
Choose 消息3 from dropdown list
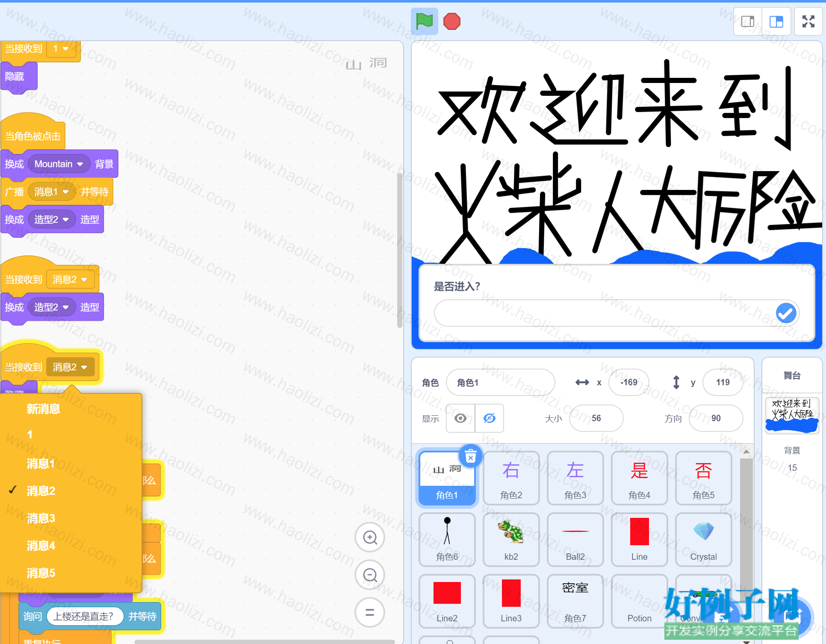(x=71, y=518)
